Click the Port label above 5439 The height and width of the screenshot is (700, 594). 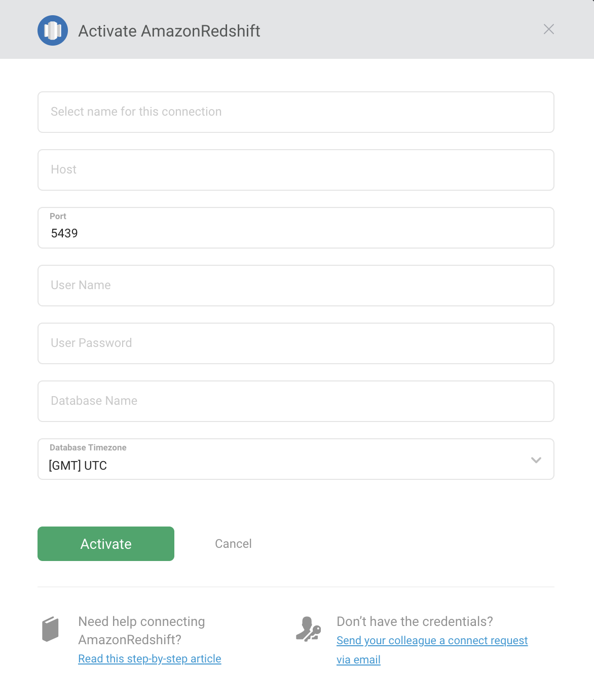pos(57,216)
